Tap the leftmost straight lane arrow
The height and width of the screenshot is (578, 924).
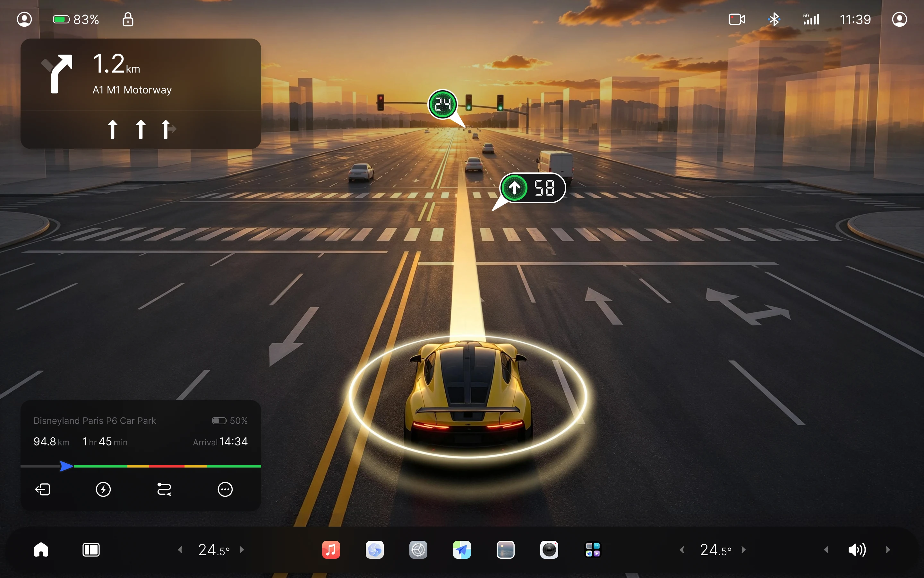[112, 129]
